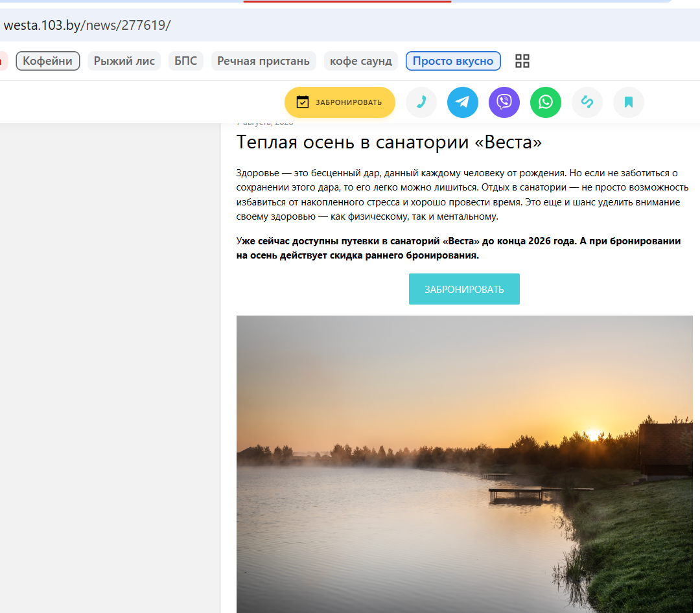Open the Кофейни bookmark
The height and width of the screenshot is (613, 700).
coord(48,61)
